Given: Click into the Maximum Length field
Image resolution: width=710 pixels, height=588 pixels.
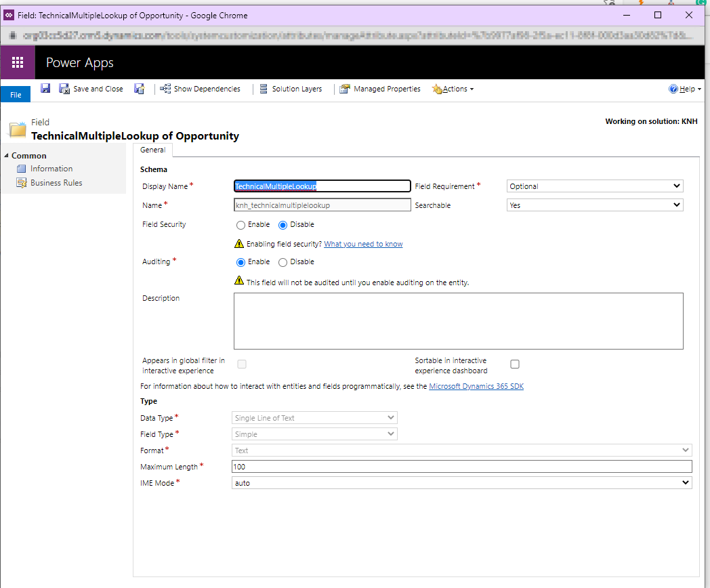Looking at the screenshot, I should tap(461, 467).
